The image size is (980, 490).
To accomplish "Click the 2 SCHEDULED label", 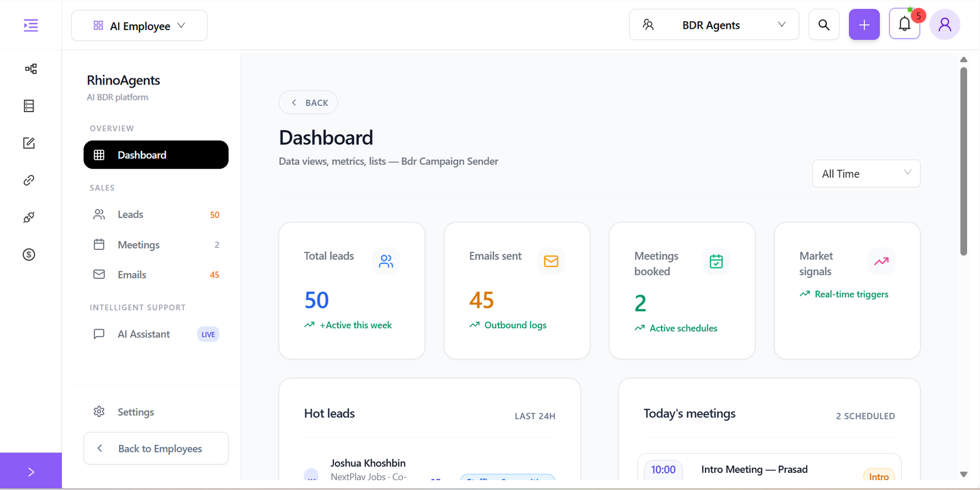I will [865, 416].
